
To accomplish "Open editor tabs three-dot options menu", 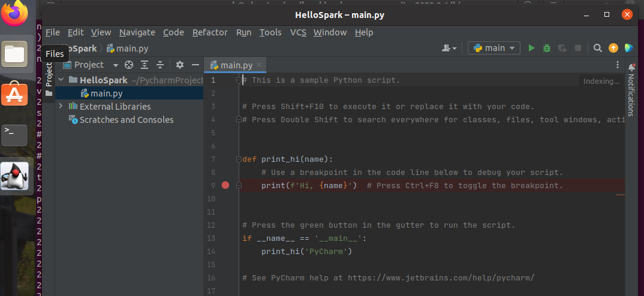I will coord(617,65).
